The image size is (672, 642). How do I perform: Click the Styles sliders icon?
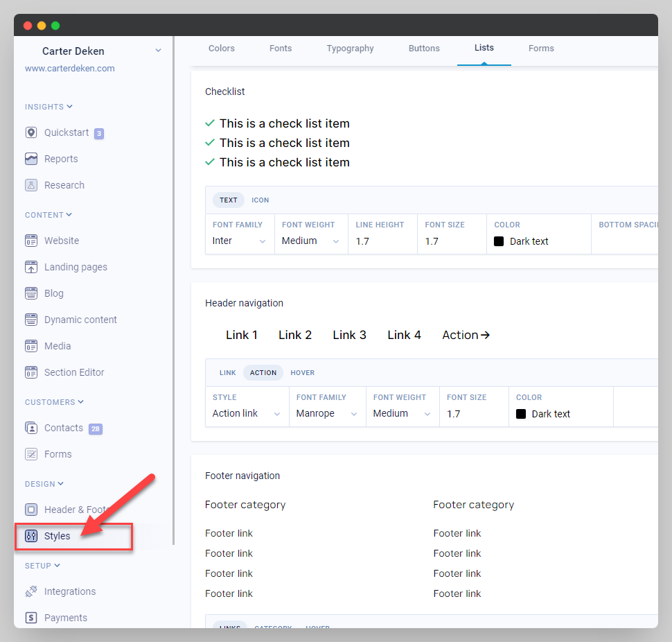(30, 536)
